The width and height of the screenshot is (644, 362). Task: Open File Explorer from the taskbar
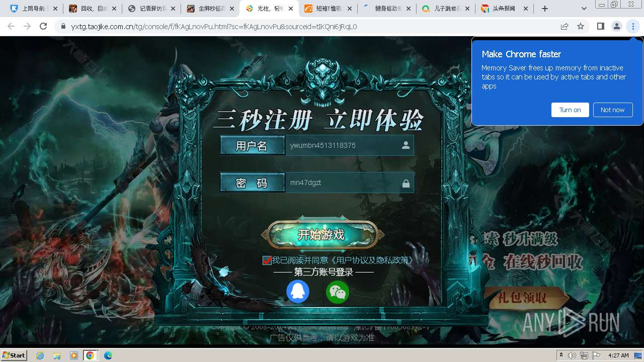tap(57, 355)
